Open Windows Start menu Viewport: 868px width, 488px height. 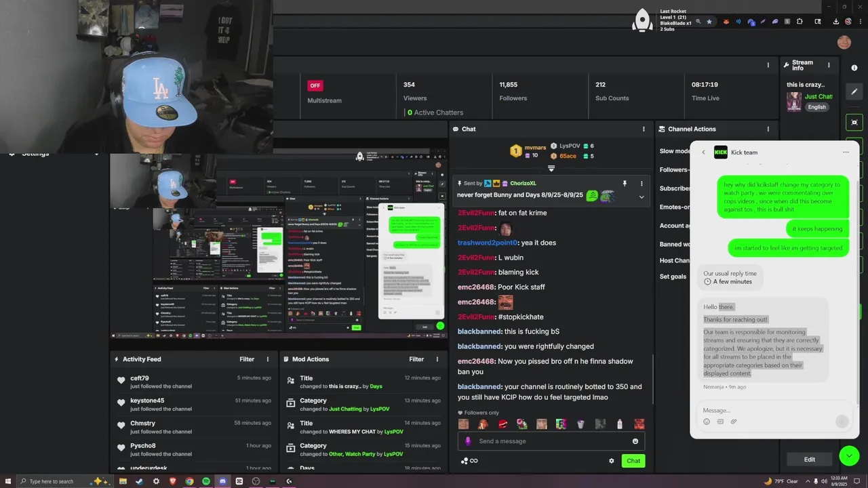click(7, 481)
